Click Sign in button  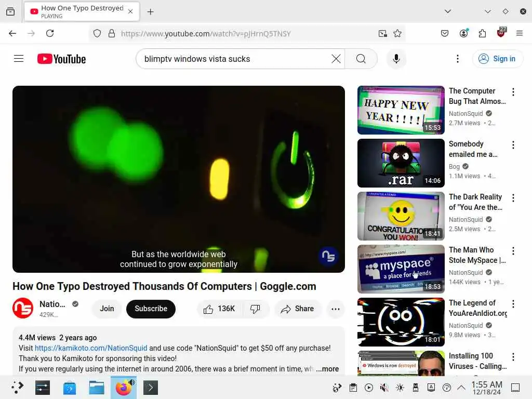(497, 59)
